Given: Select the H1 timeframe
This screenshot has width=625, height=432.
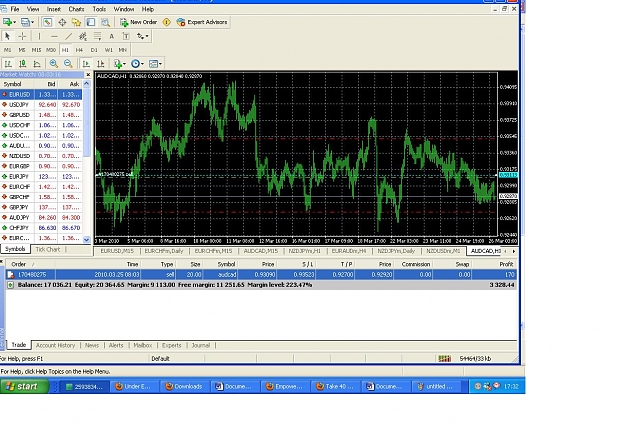Looking at the screenshot, I should click(x=65, y=50).
